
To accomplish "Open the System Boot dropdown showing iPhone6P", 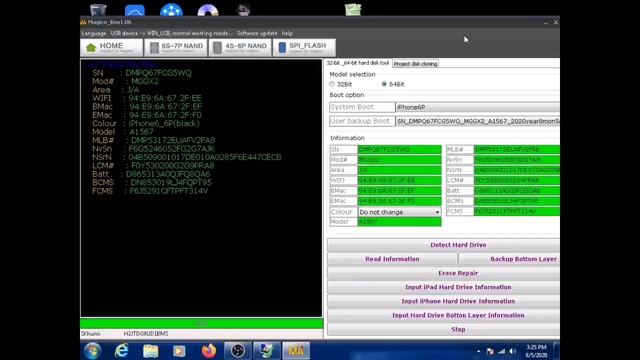I will point(478,107).
